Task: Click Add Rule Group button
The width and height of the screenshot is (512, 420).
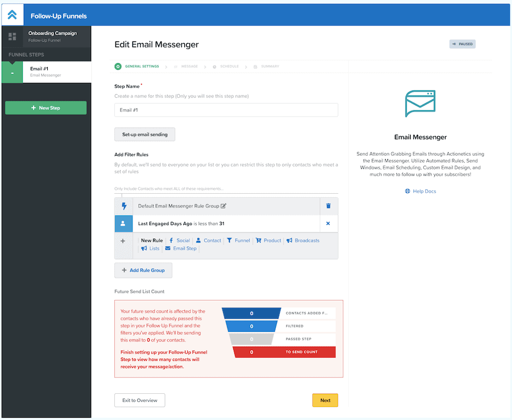Action: point(143,271)
